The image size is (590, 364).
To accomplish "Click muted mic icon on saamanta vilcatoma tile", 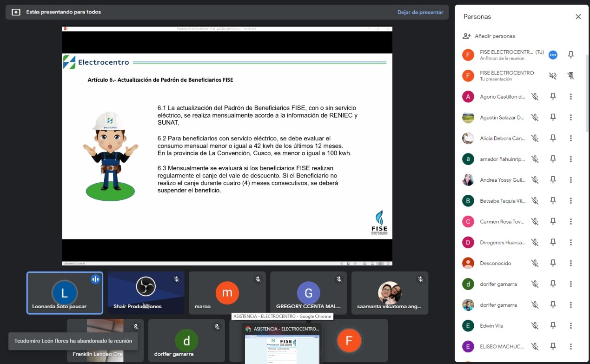I will [420, 279].
